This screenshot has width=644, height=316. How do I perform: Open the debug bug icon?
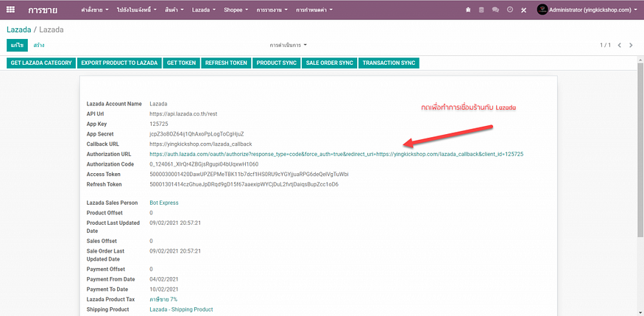click(468, 10)
